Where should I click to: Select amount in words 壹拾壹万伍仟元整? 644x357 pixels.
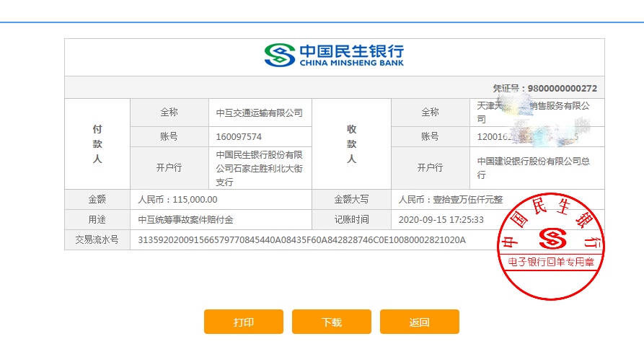pyautogui.click(x=467, y=200)
